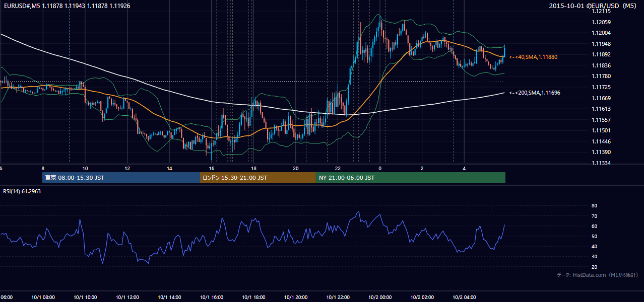Click price axis value 1.12115
Screen dimensions: 644x302
pyautogui.click(x=602, y=11)
